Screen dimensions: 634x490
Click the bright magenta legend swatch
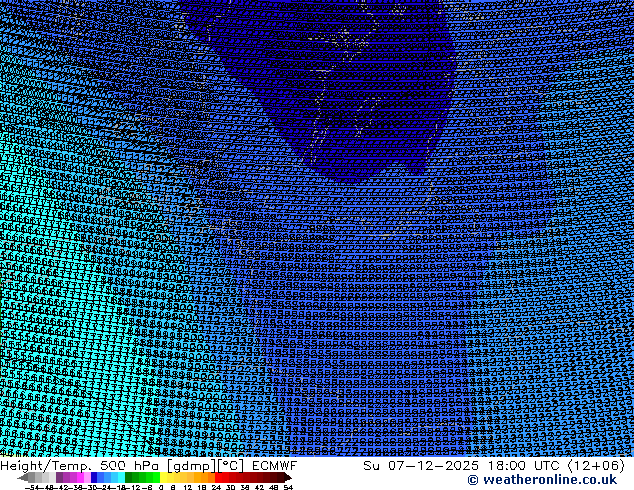[80, 477]
